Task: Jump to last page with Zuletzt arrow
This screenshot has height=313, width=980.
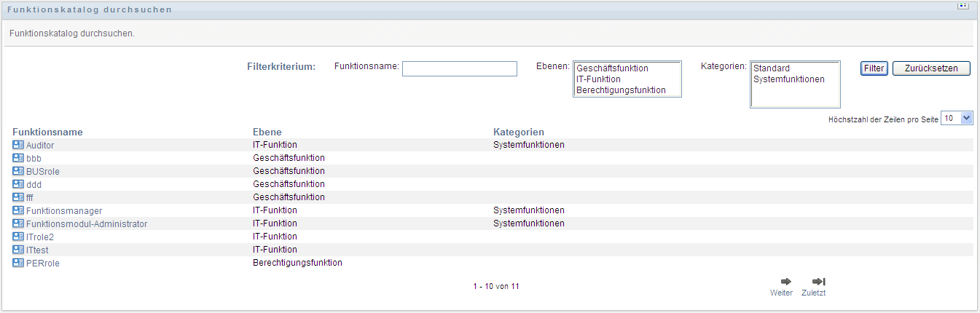Action: pos(818,282)
